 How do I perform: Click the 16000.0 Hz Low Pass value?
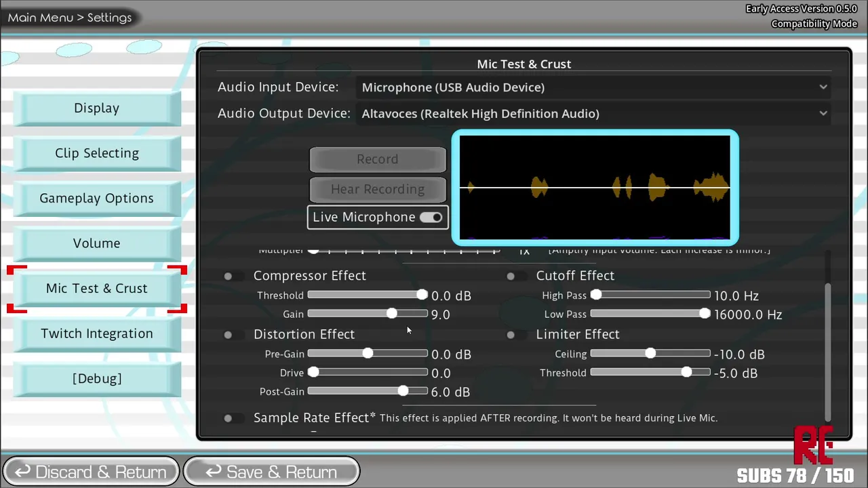click(x=748, y=314)
